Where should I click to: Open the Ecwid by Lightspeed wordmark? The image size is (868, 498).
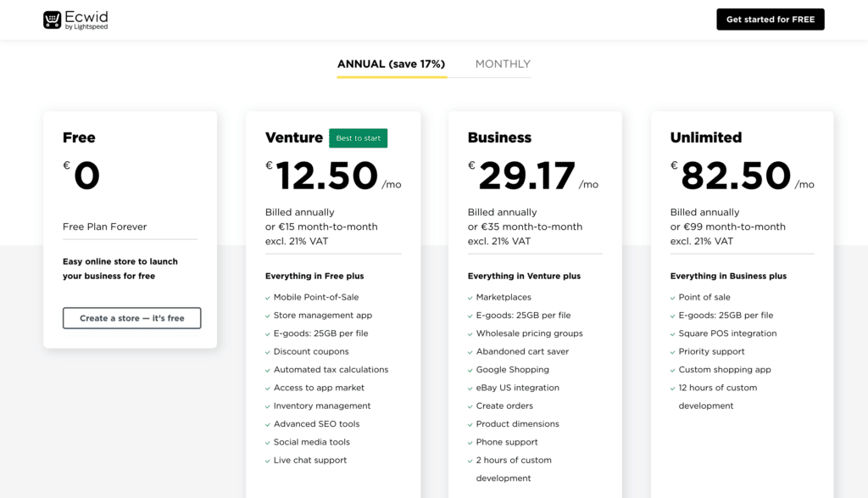click(86, 20)
